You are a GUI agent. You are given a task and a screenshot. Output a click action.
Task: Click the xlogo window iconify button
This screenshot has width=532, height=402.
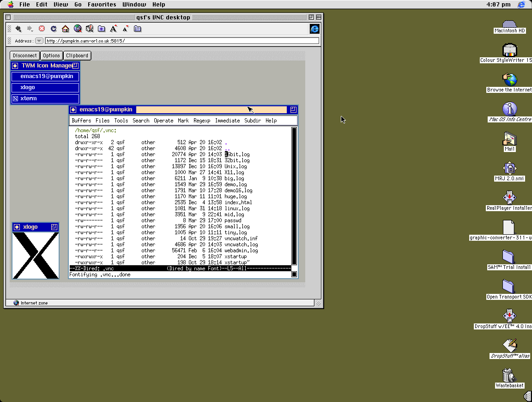17,227
